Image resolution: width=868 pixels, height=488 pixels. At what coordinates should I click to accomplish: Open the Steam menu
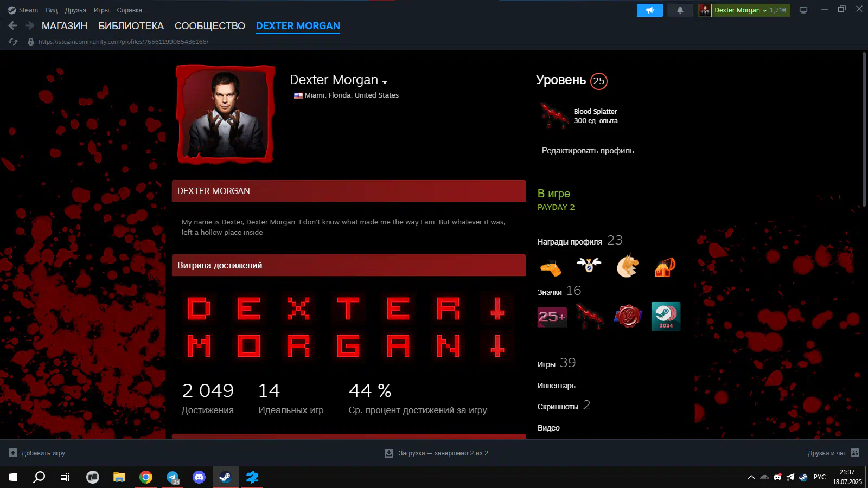[x=28, y=10]
